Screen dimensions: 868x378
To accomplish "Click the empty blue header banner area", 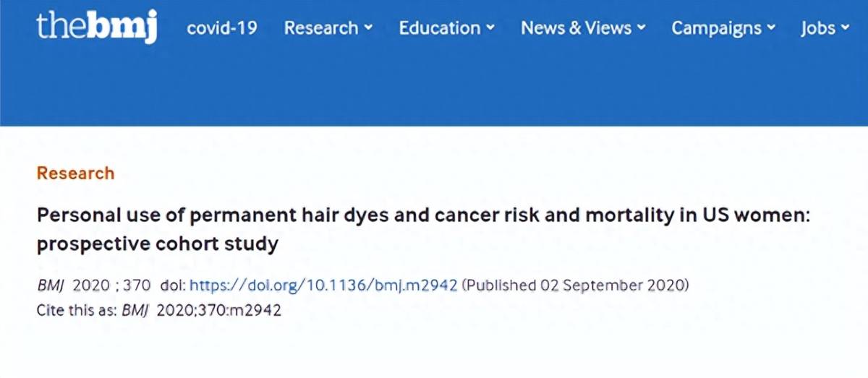I will click(x=434, y=87).
